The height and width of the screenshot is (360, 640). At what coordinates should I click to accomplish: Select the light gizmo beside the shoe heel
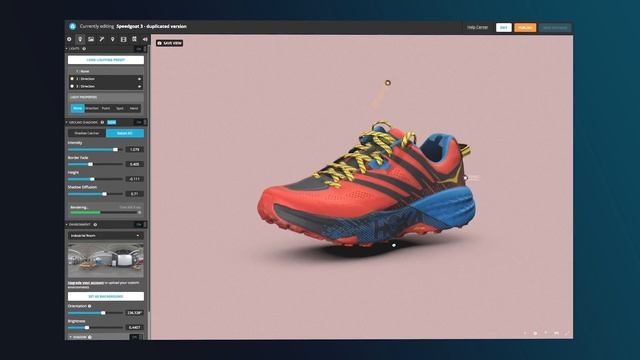coord(466,178)
